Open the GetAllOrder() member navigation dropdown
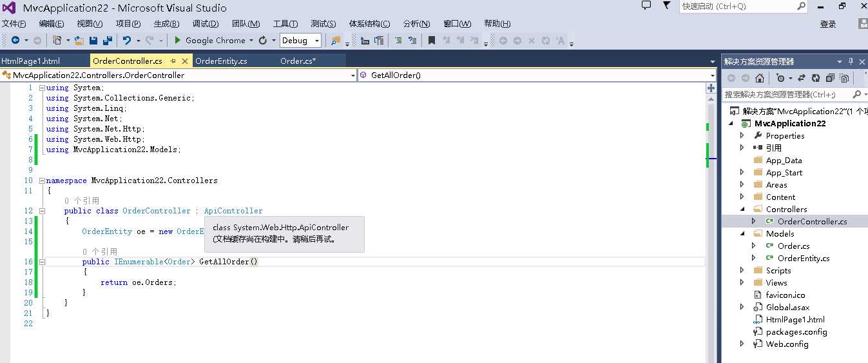The image size is (868, 363). tap(711, 75)
